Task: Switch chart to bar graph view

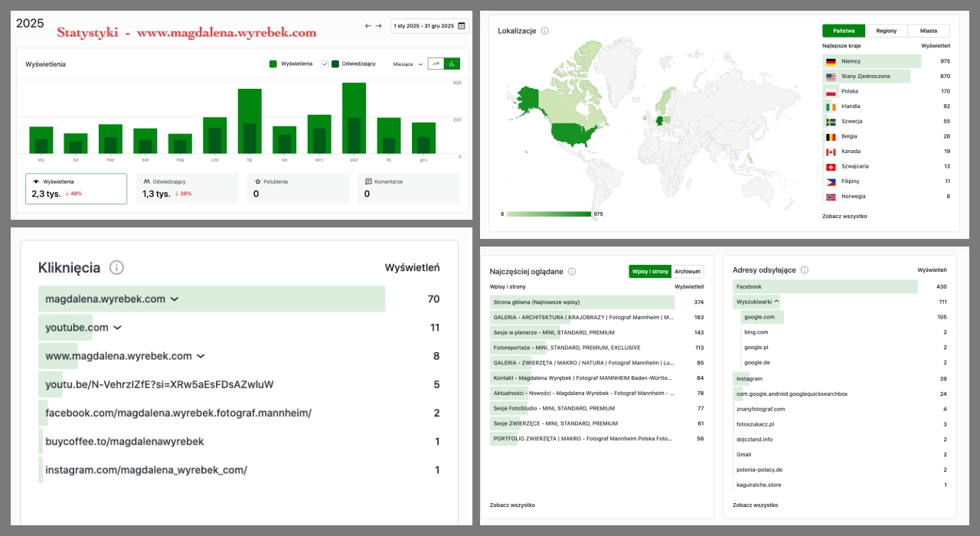Action: (452, 64)
